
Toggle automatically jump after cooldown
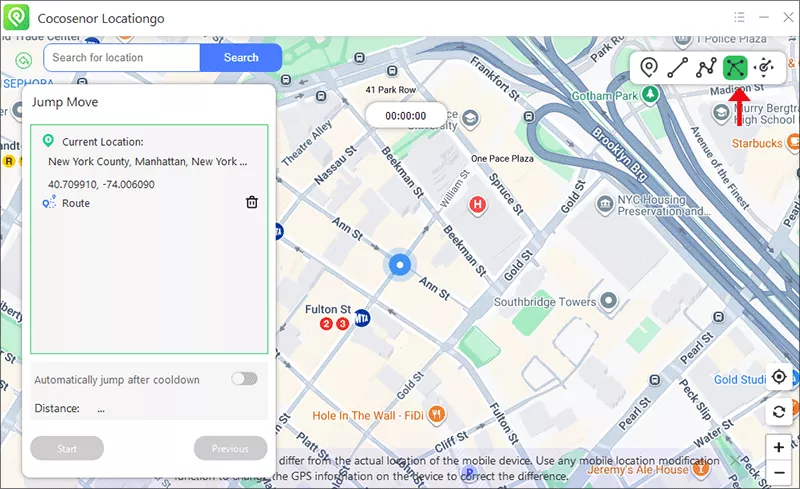[x=244, y=379]
